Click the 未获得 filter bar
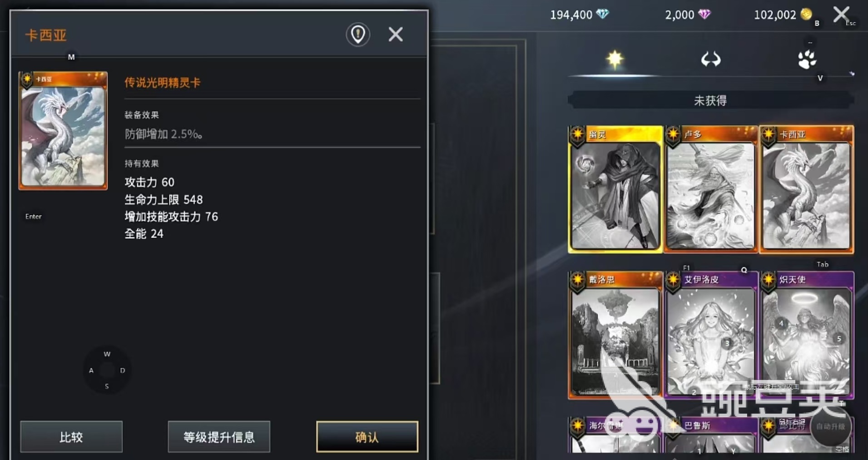Screen dimensions: 868x460 coord(711,100)
